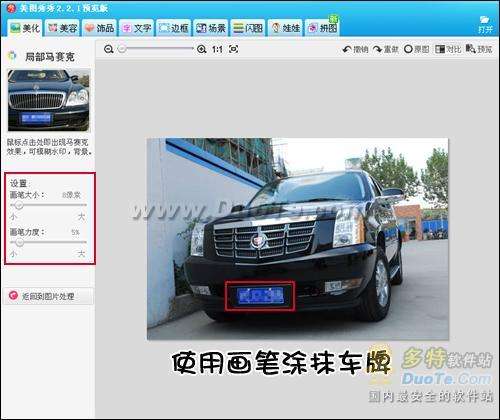Open a file using the 打开 icon
Image resolution: width=500 pixels, height=420 pixels.
pos(485,24)
